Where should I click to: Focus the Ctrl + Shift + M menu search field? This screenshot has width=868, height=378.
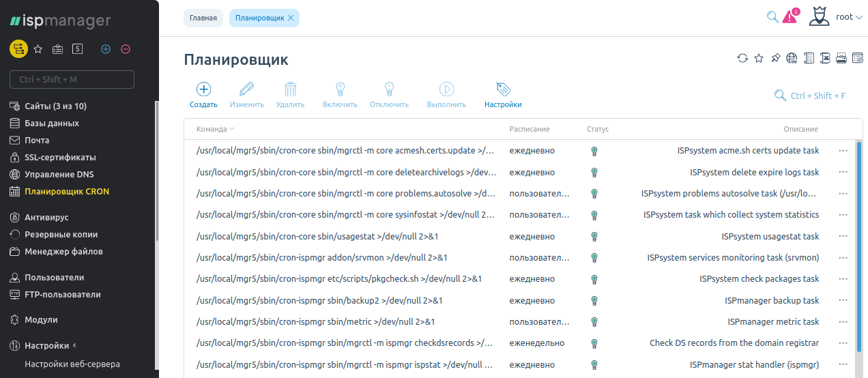(x=72, y=80)
